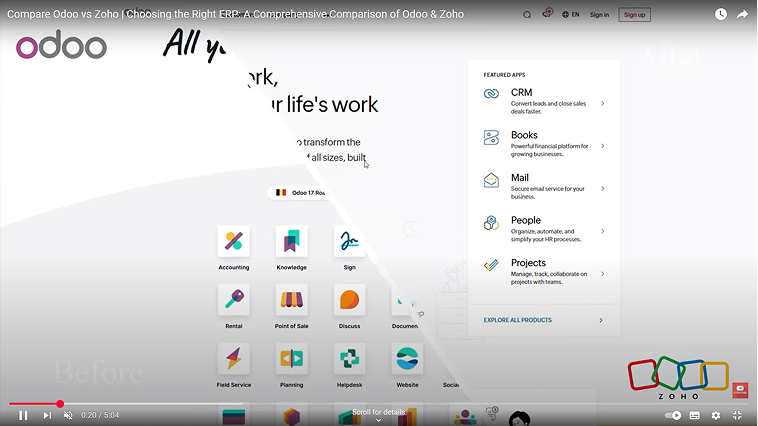Open the Accounting app icon
The height and width of the screenshot is (426, 758).
233,241
